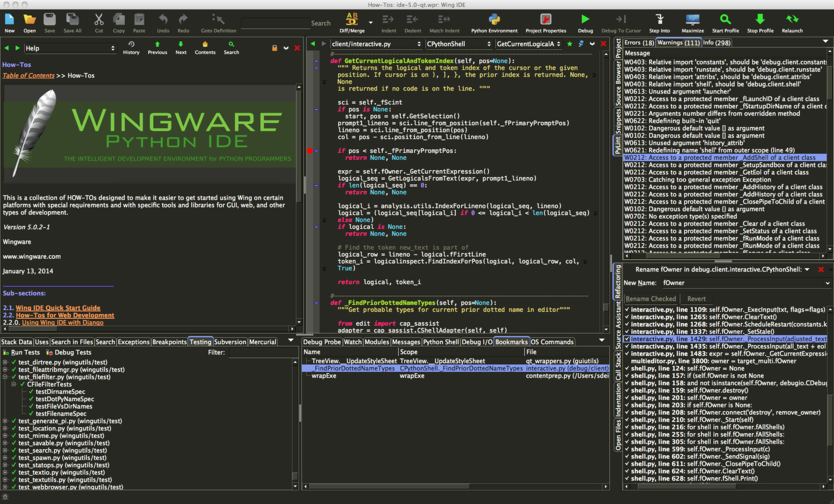Start Profile from the toolbar

[x=725, y=19]
